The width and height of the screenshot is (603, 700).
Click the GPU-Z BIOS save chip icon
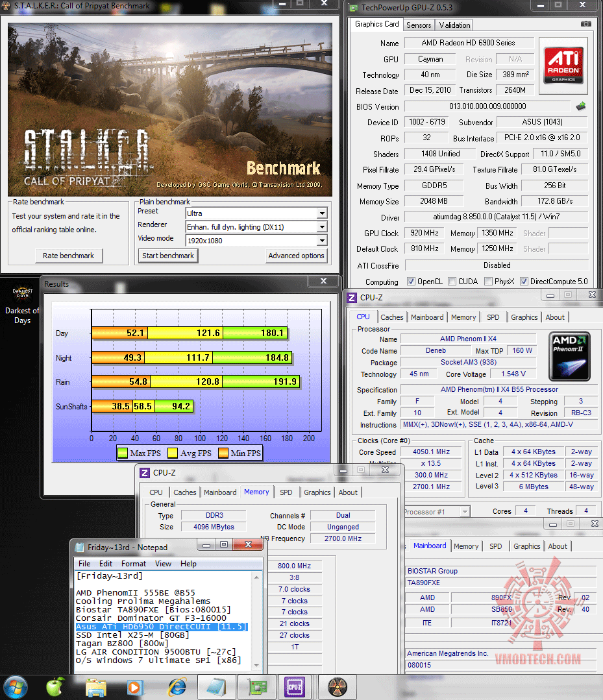pyautogui.click(x=581, y=106)
